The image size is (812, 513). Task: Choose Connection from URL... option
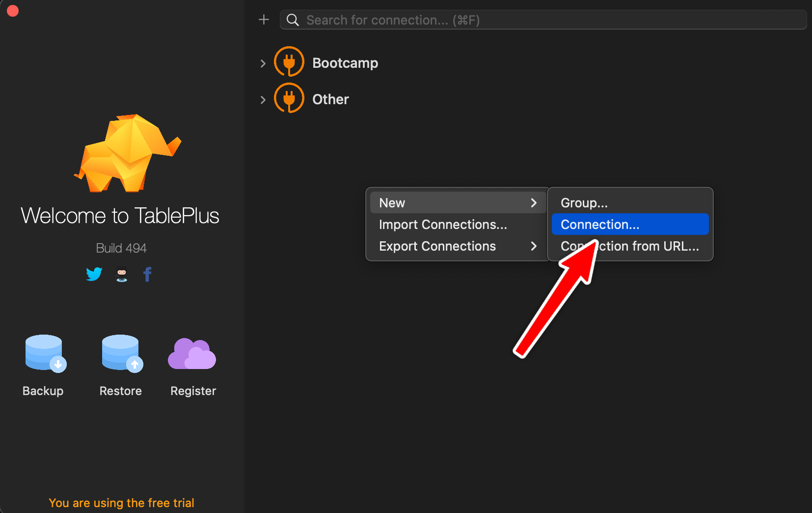pyautogui.click(x=648, y=246)
